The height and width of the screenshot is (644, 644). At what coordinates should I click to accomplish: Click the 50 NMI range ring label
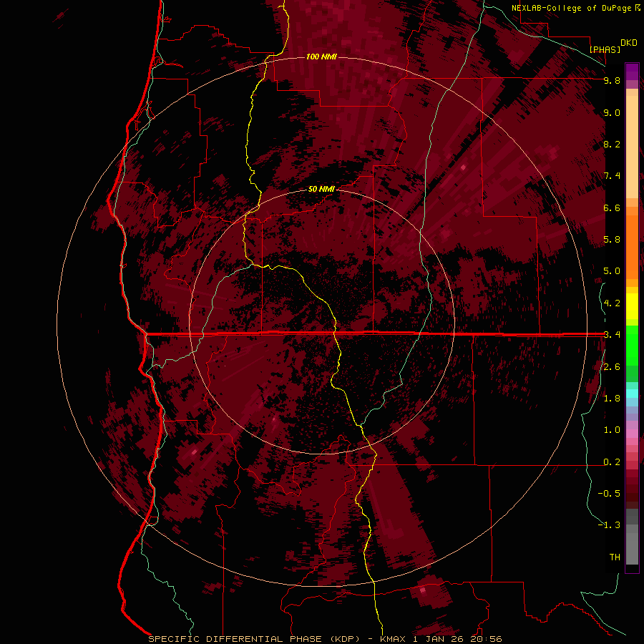pos(321,189)
